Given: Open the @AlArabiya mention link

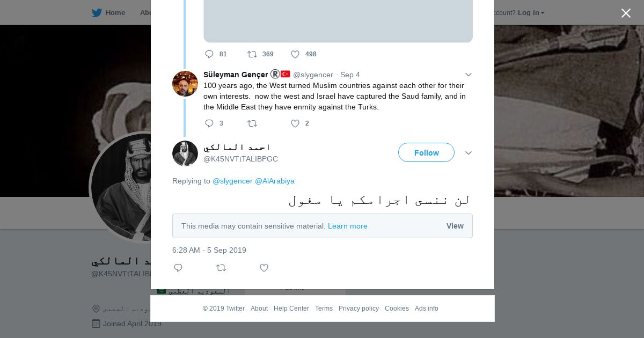Looking at the screenshot, I should pos(275,181).
